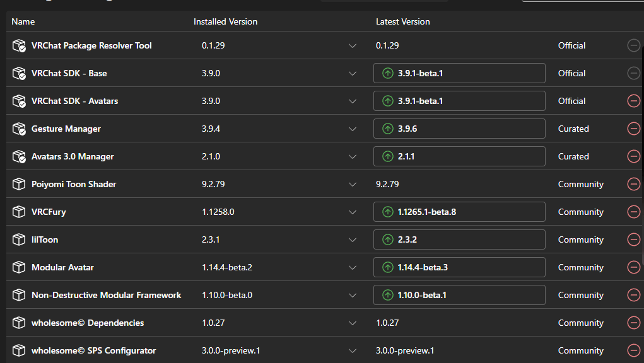The image size is (644, 363).
Task: Click the Modular Avatar package icon
Action: pyautogui.click(x=19, y=267)
